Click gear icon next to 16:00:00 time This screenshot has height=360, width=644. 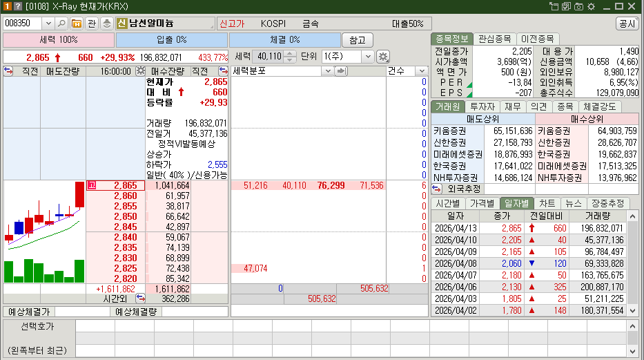[140, 70]
